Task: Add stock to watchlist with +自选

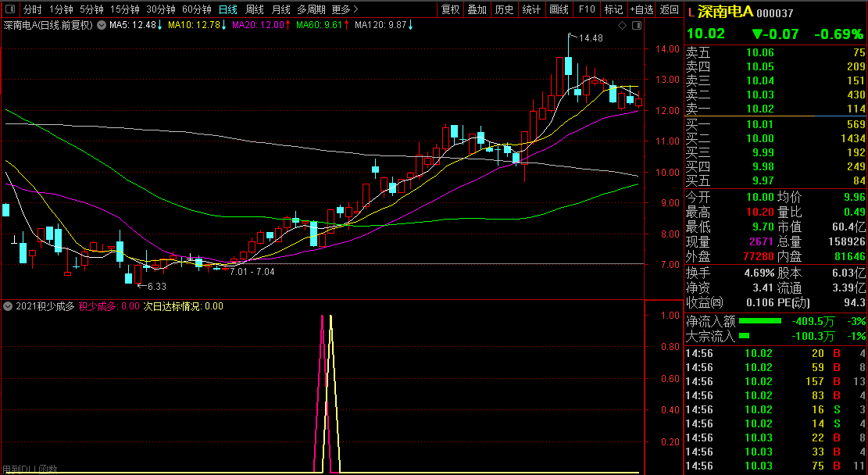Action: (x=641, y=9)
